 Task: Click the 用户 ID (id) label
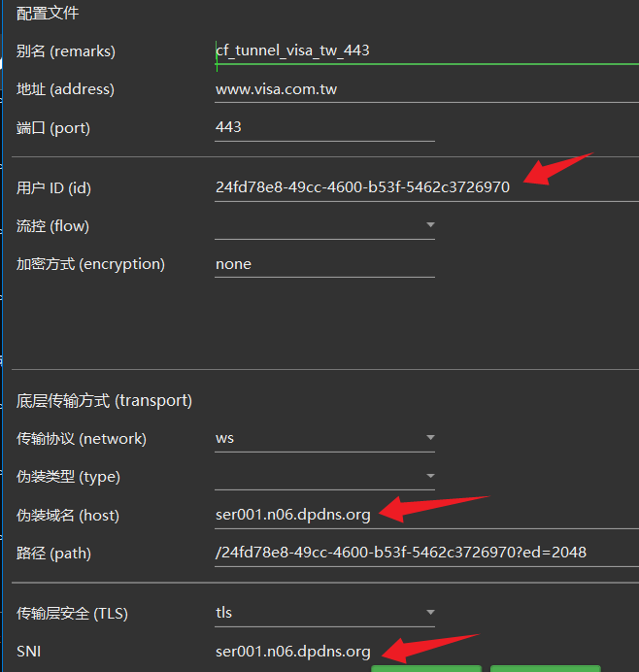pyautogui.click(x=53, y=188)
